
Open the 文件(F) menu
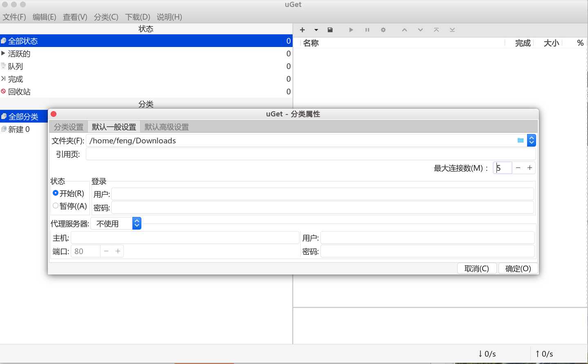14,17
